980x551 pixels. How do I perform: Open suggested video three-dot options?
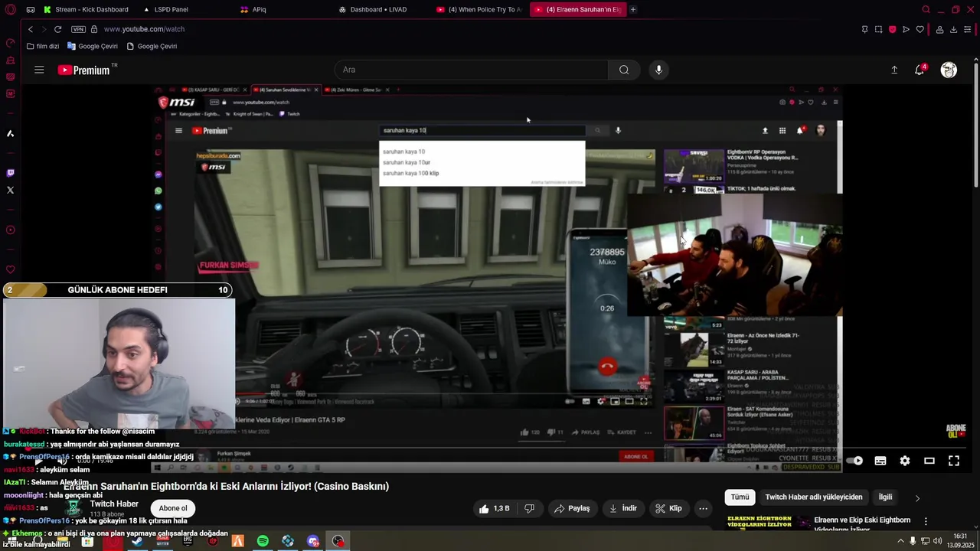[x=926, y=521]
